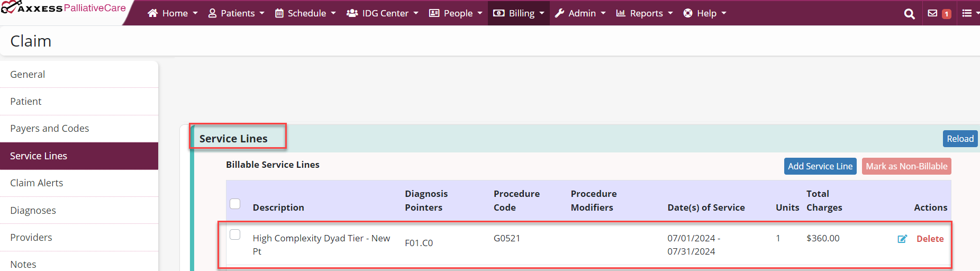
Task: Click the Mark as Non-Billable button
Action: point(906,166)
